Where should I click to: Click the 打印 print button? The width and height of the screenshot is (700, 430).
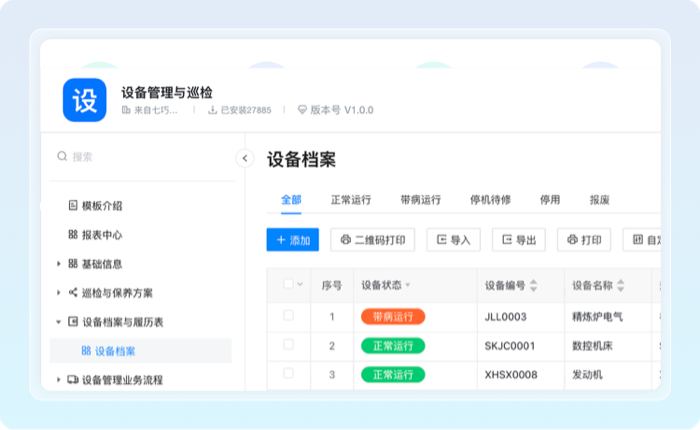click(x=584, y=240)
